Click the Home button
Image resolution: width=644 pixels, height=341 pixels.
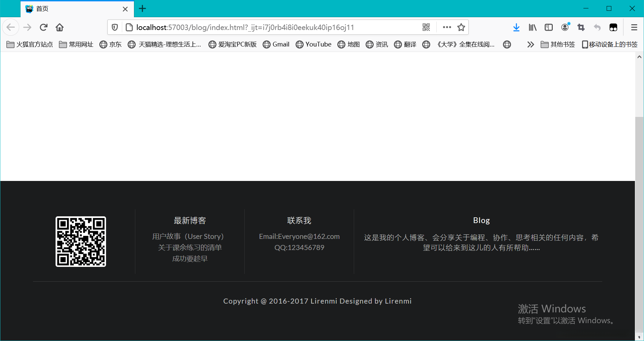pos(60,27)
